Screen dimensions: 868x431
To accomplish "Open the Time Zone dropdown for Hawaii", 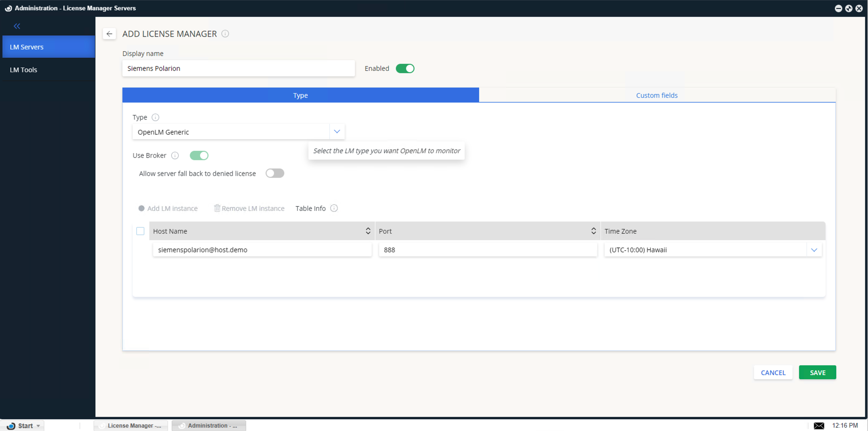I will (814, 250).
